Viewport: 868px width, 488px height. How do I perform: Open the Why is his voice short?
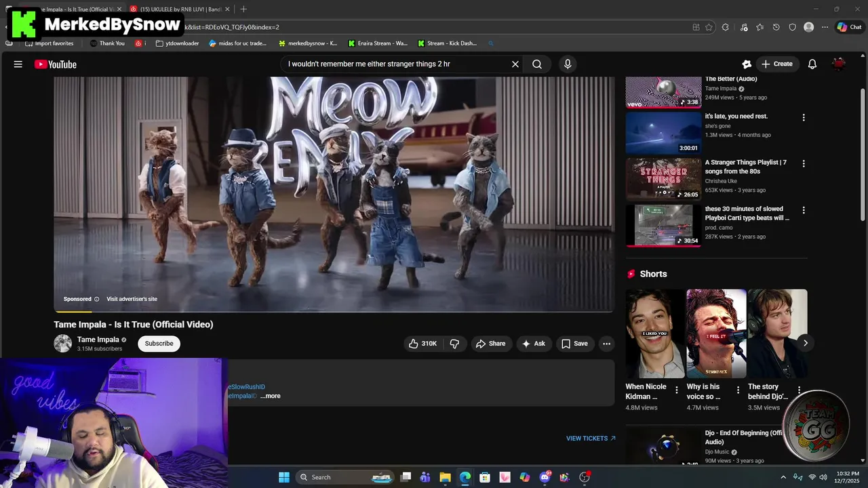point(716,333)
